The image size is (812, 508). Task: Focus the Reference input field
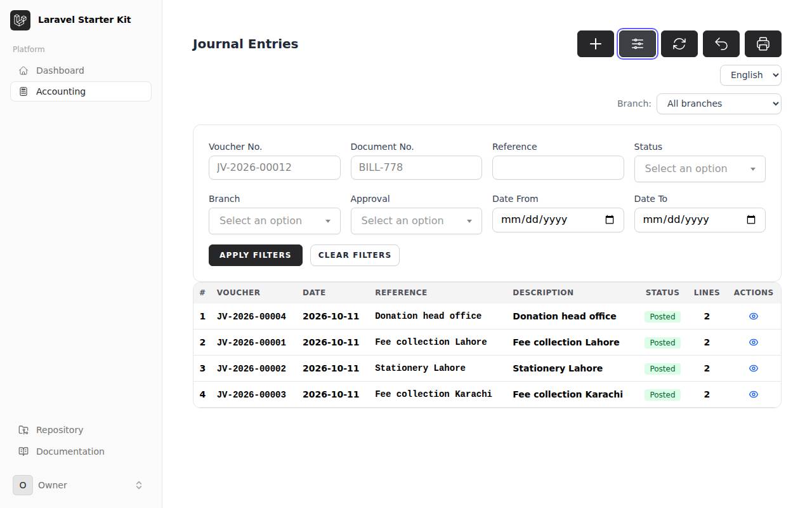tap(558, 168)
